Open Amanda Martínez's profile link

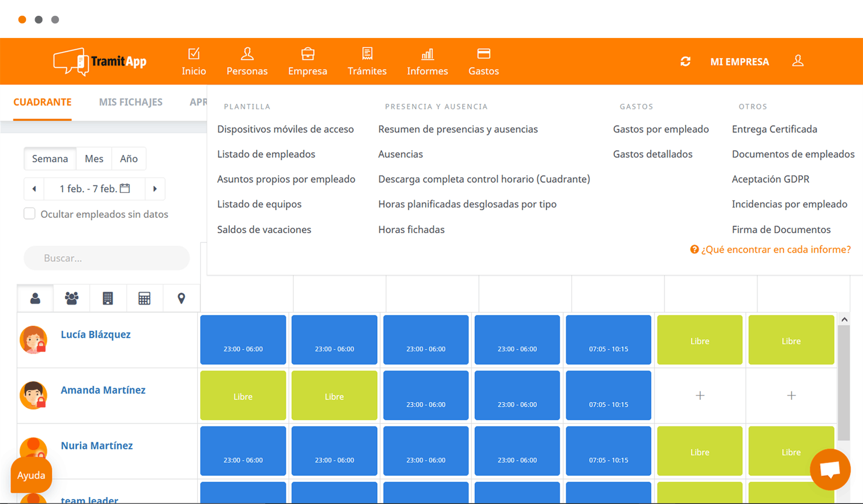[x=103, y=390]
